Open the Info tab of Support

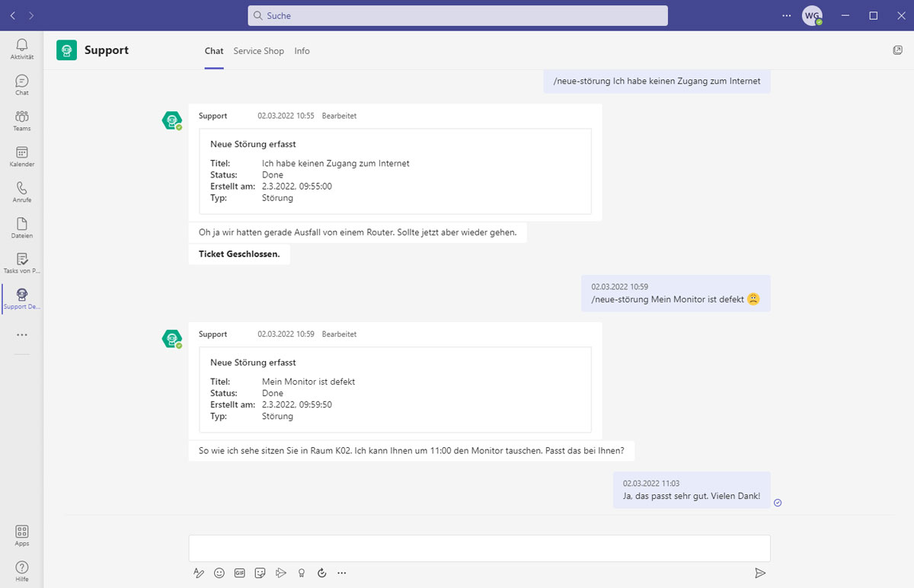coord(302,51)
